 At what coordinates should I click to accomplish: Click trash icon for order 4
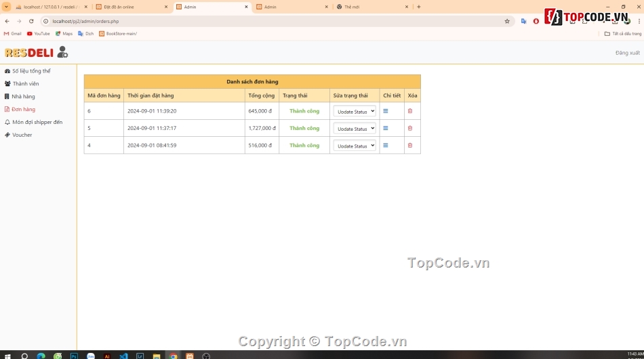[x=409, y=146]
